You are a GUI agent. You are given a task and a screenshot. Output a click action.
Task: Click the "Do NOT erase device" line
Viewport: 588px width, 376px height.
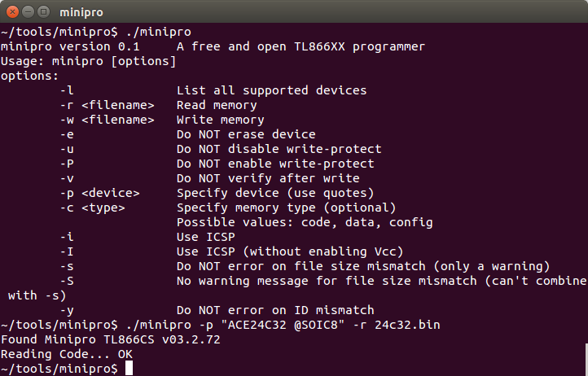246,134
